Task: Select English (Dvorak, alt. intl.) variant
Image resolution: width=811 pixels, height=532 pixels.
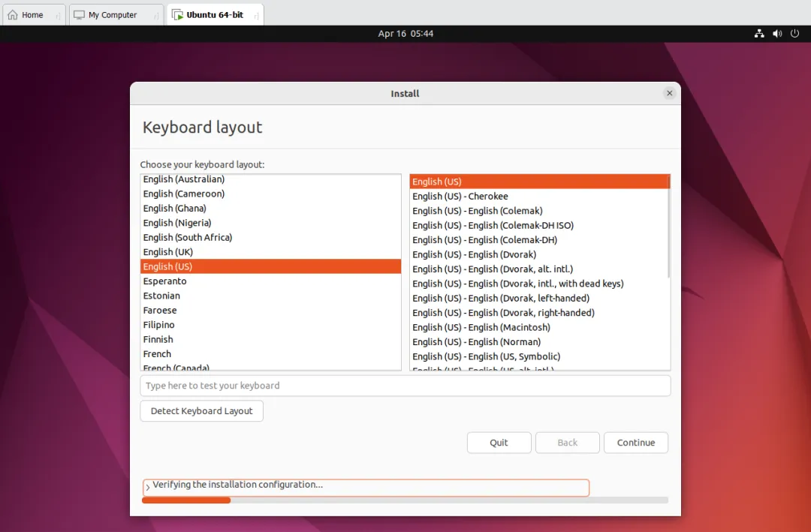Action: 538,269
